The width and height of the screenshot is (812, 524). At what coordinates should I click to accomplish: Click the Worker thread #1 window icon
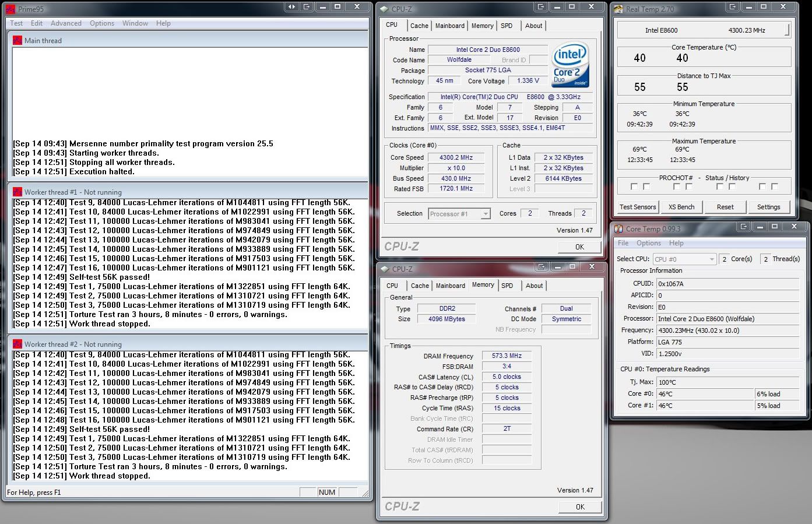point(17,192)
